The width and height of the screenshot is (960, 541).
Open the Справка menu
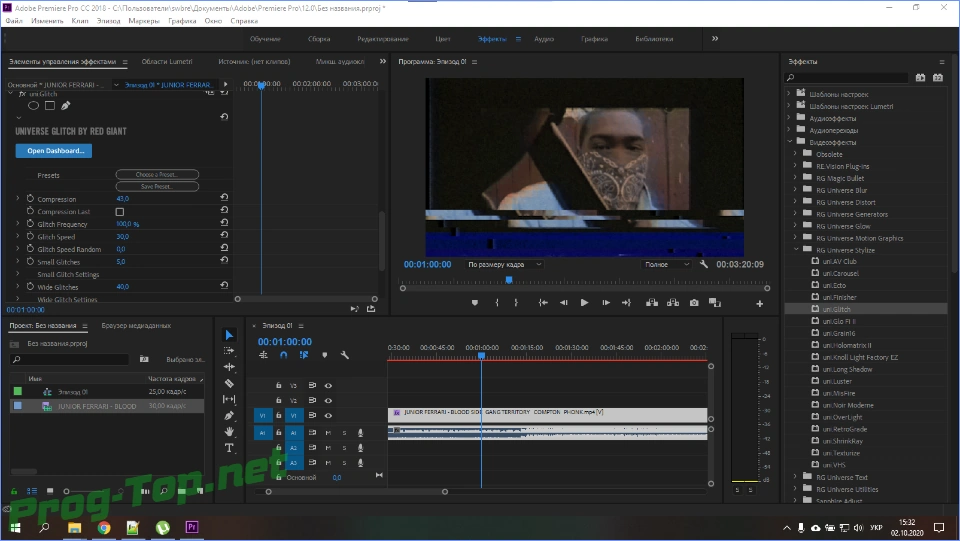(x=244, y=21)
